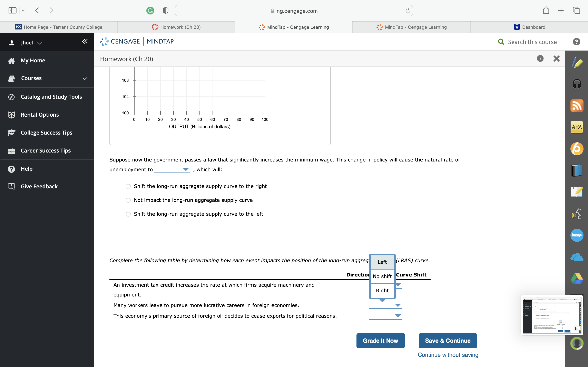Screen dimensions: 588x367
Task: Open the blue book dictionary icon
Action: click(577, 170)
